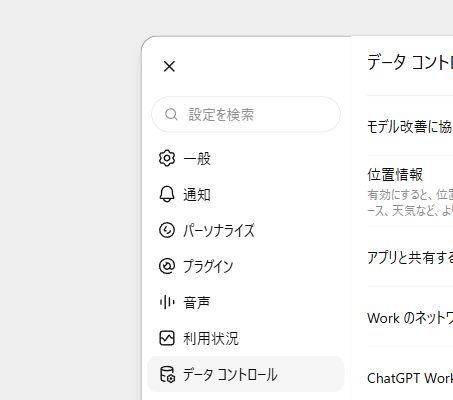
Task: Click the 音声 waveform icon
Action: pos(167,302)
